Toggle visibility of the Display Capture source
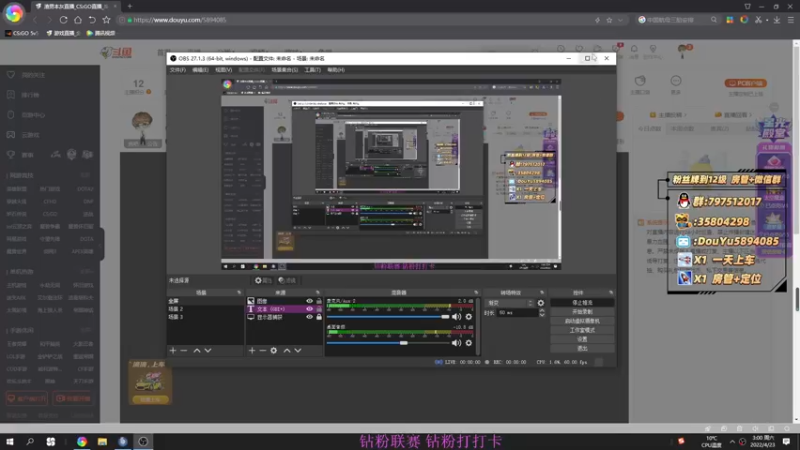This screenshot has width=800, height=450. pos(309,317)
